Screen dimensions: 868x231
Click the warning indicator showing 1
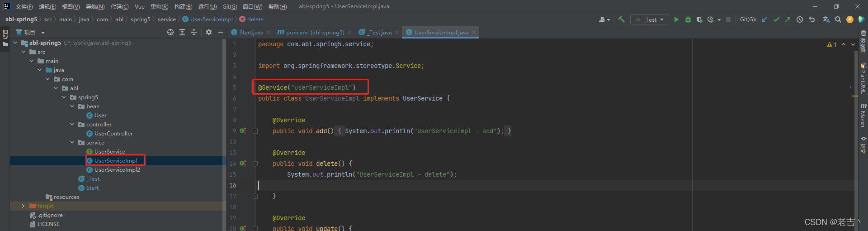(832, 44)
